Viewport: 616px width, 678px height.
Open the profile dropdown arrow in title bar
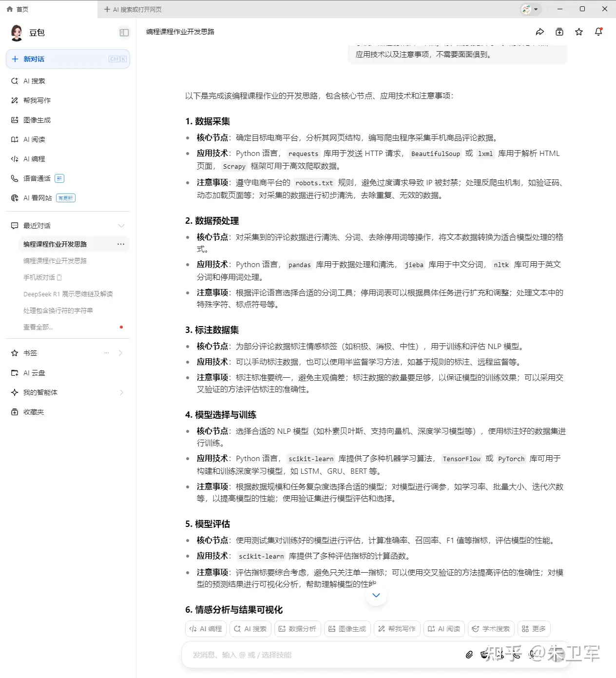536,9
